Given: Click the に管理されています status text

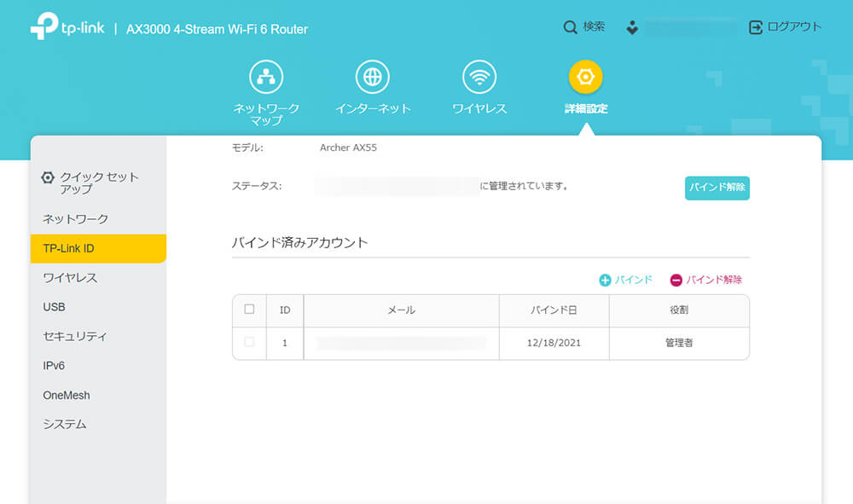Looking at the screenshot, I should pyautogui.click(x=524, y=186).
